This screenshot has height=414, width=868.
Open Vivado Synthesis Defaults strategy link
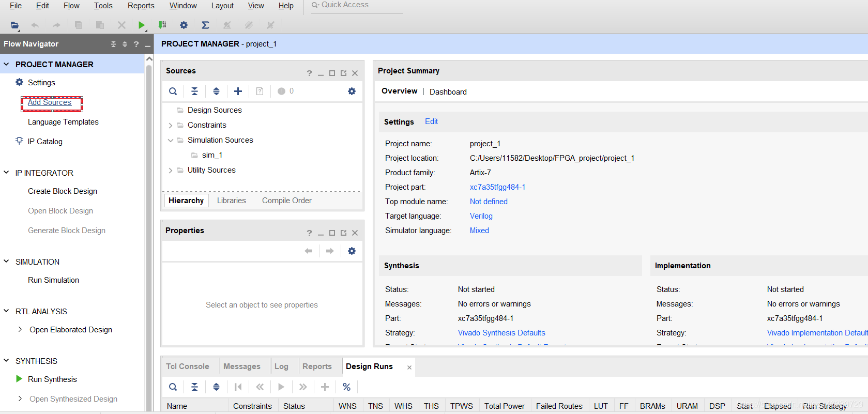pos(501,333)
